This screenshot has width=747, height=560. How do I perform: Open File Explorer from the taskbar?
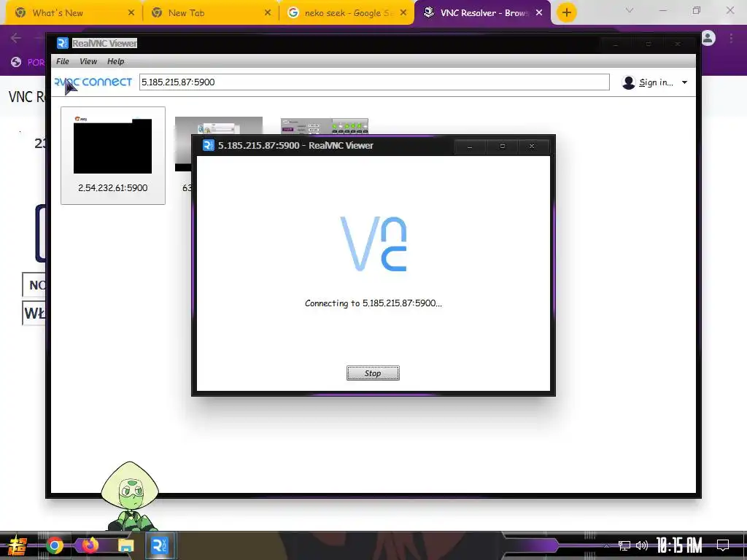[125, 545]
